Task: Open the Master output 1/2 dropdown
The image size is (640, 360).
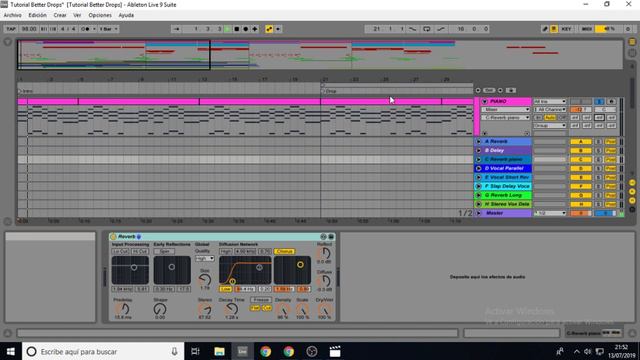Action: point(550,213)
